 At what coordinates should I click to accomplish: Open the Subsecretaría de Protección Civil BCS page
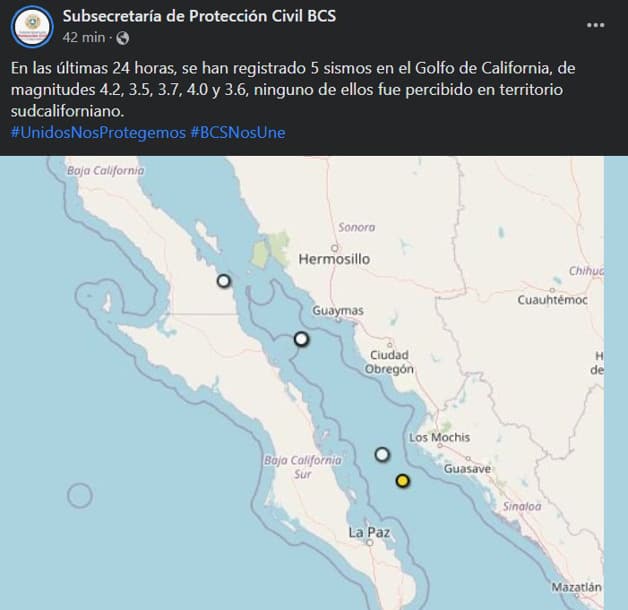click(199, 16)
